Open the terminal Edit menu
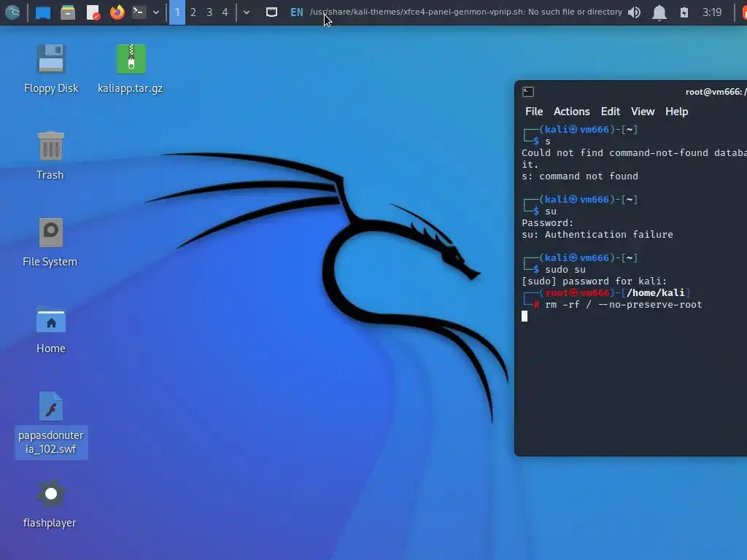747x560 pixels. 611,112
